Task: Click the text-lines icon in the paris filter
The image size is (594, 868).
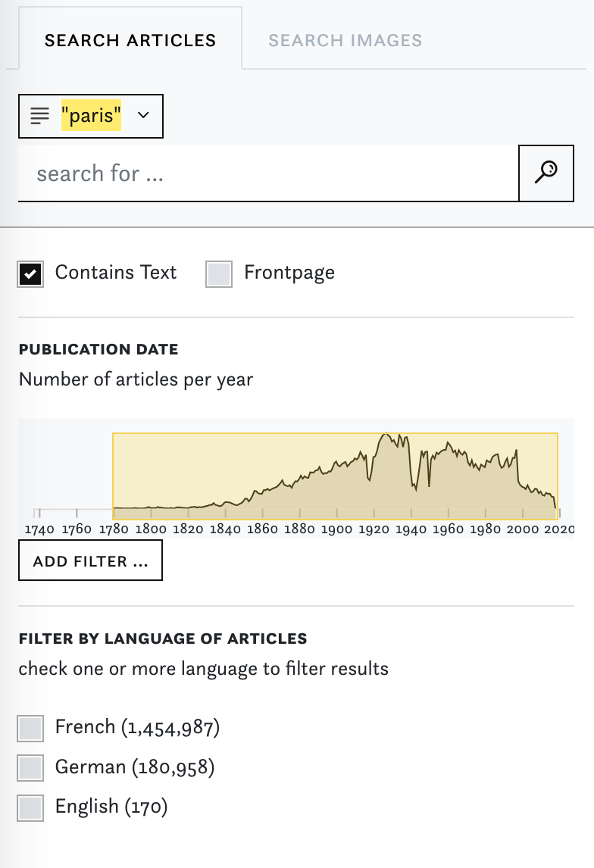Action: 40,116
